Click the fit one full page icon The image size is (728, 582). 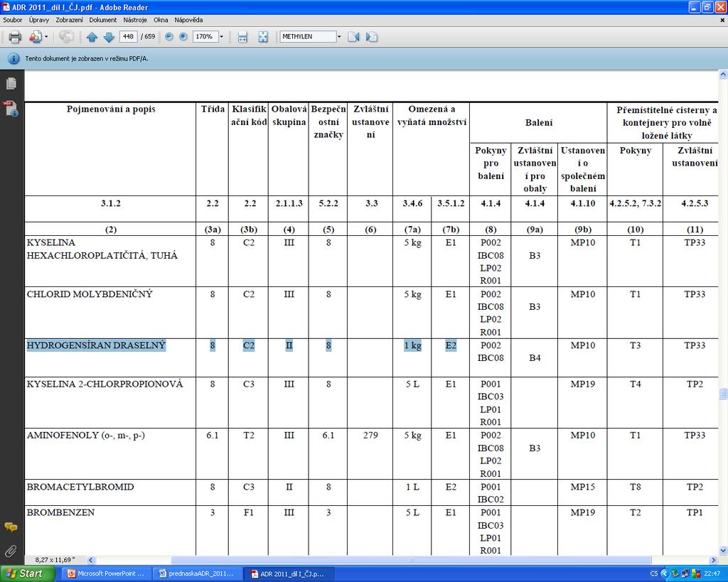[263, 37]
